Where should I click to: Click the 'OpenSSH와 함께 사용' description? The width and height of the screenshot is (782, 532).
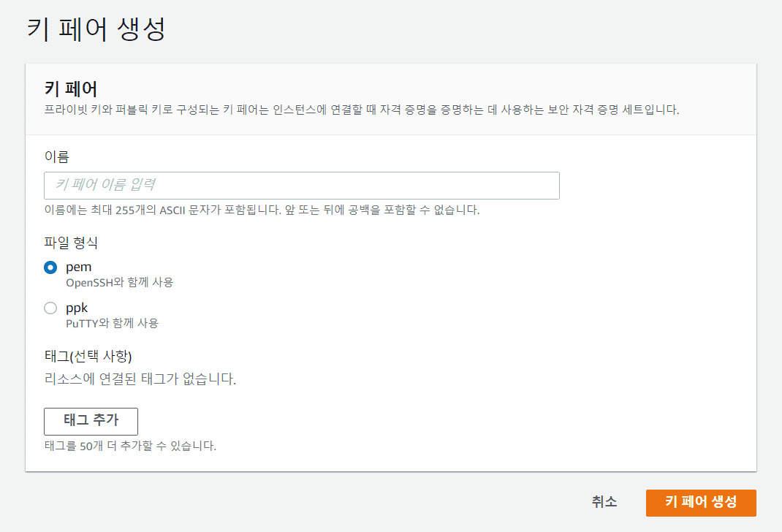[x=119, y=282]
